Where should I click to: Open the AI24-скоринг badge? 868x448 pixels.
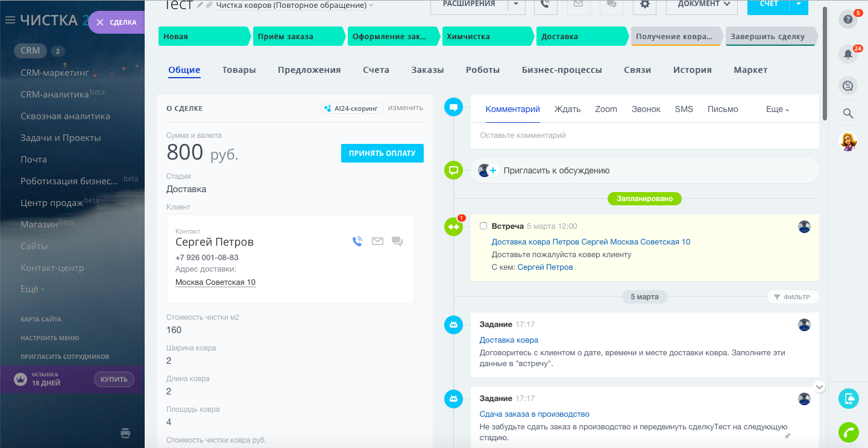tap(353, 108)
